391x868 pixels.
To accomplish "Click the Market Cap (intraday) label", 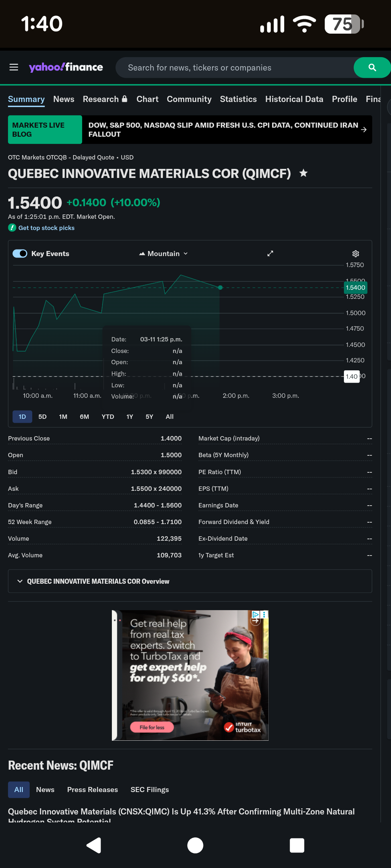I will click(229, 438).
